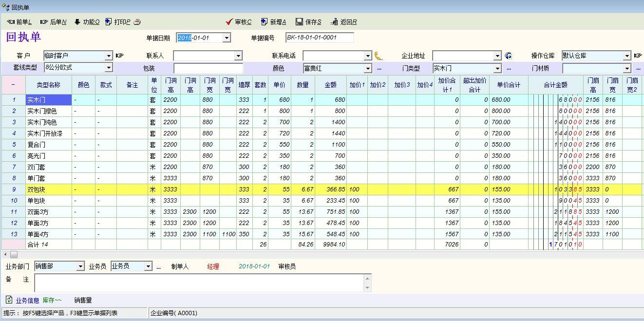Click the 单据编号 document number field
The width and height of the screenshot is (644, 321).
[320, 38]
